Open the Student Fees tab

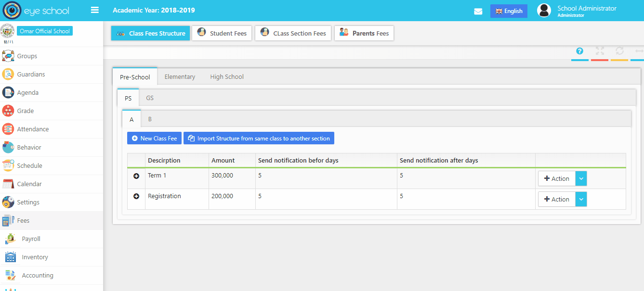click(x=222, y=33)
